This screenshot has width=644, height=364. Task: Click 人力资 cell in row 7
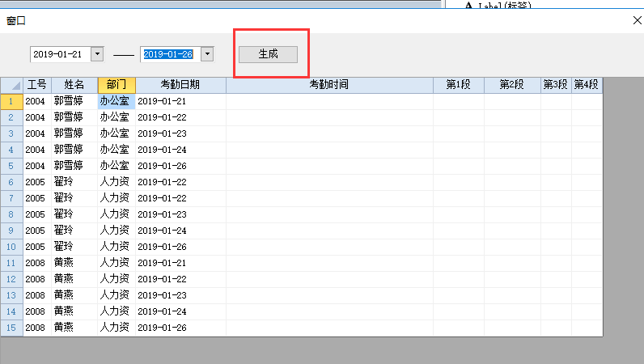pos(117,198)
